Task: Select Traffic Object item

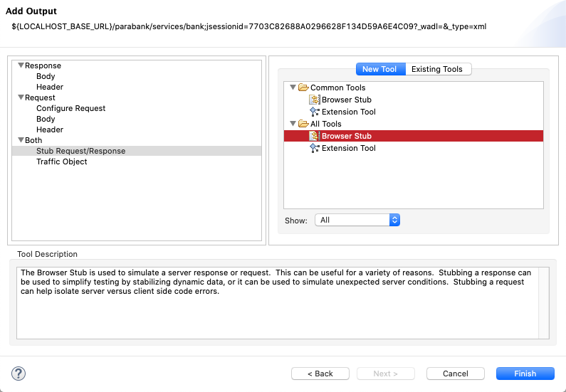Action: pyautogui.click(x=62, y=161)
